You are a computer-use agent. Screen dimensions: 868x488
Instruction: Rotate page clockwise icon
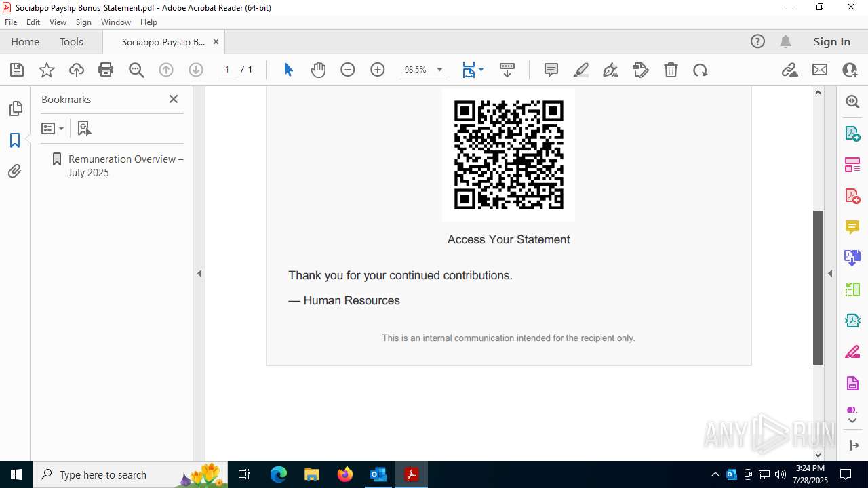[701, 70]
